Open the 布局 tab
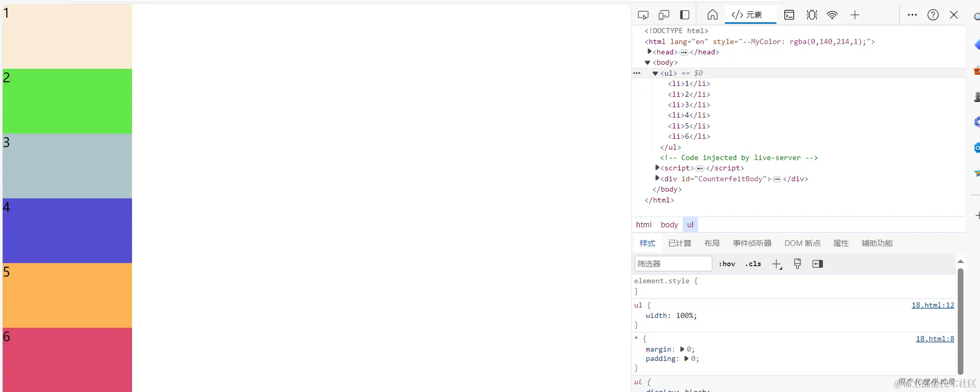 click(x=712, y=243)
